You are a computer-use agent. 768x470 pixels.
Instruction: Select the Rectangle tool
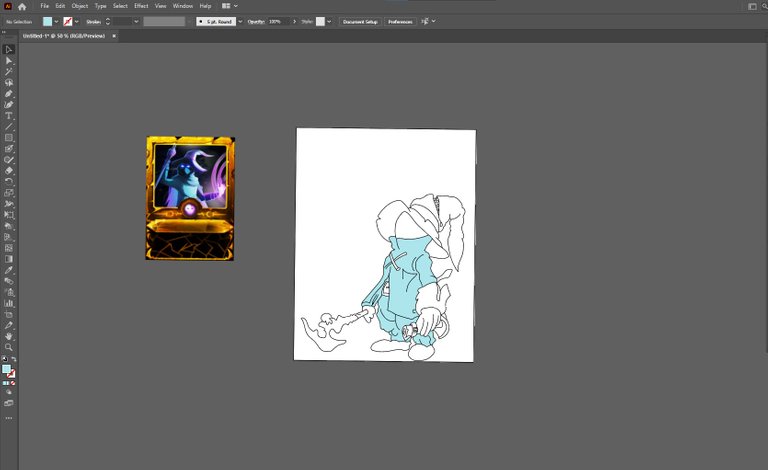coord(9,138)
